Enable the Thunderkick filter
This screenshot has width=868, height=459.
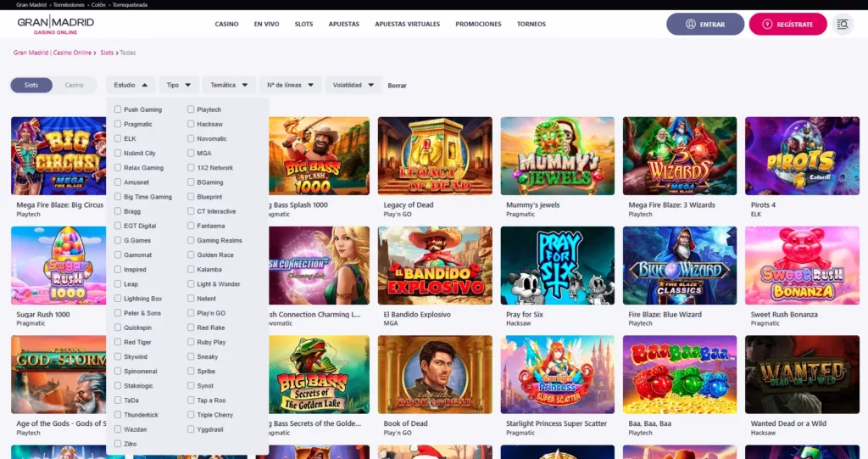point(117,414)
